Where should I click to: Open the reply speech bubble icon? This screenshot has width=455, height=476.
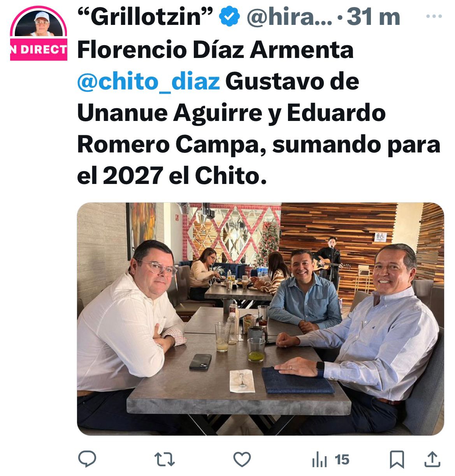87,459
